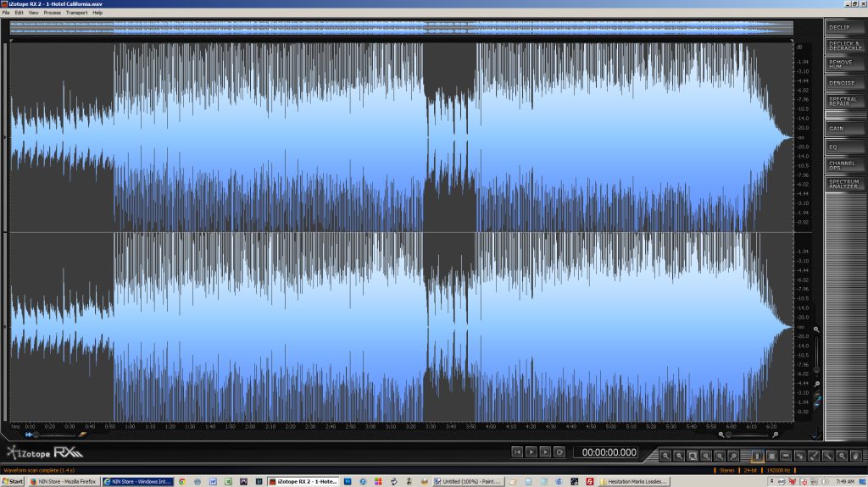Select the hand grab tool
This screenshot has height=487, width=868.
(856, 456)
